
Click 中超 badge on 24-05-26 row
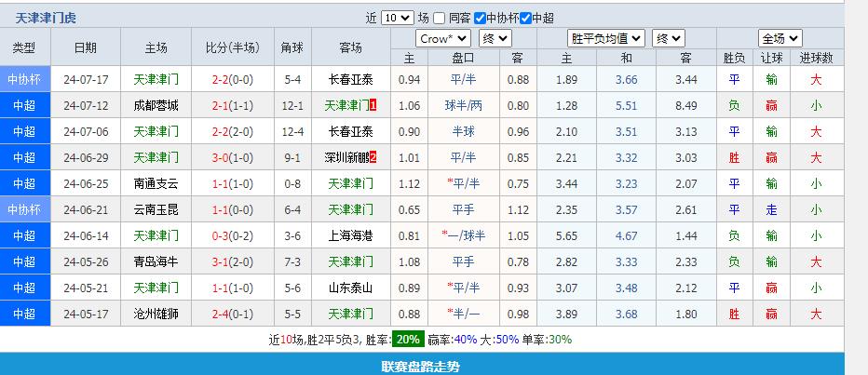24,261
